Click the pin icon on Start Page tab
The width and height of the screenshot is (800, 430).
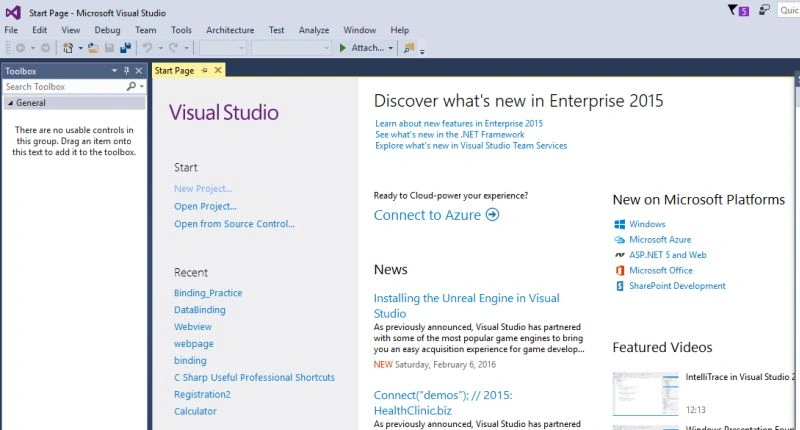point(205,70)
